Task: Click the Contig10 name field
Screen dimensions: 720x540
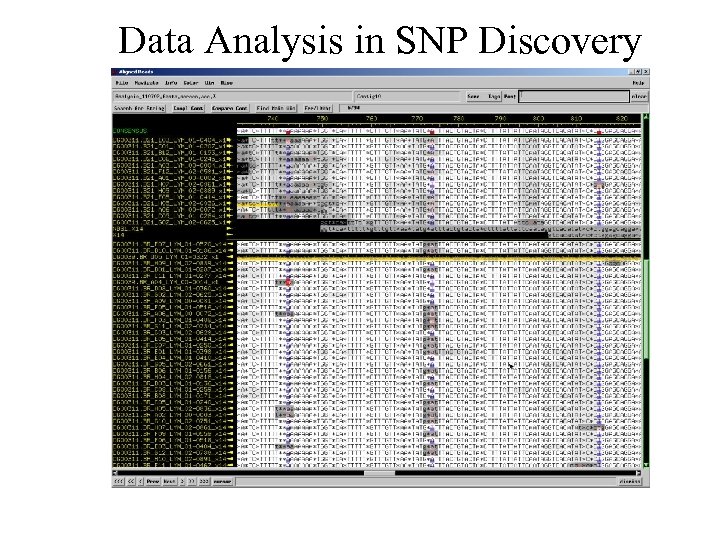Action: [407, 96]
